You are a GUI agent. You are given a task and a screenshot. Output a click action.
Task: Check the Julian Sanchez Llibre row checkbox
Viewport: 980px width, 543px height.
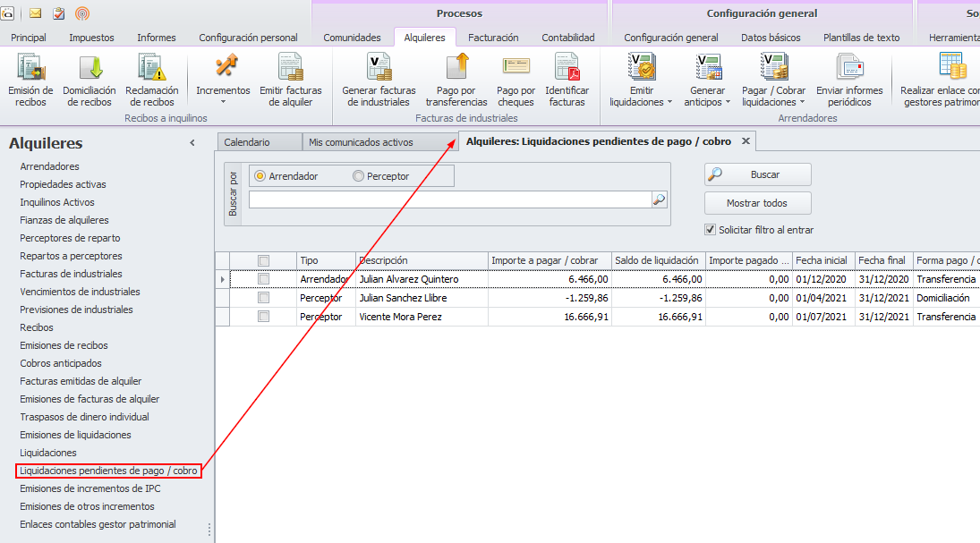tap(263, 298)
